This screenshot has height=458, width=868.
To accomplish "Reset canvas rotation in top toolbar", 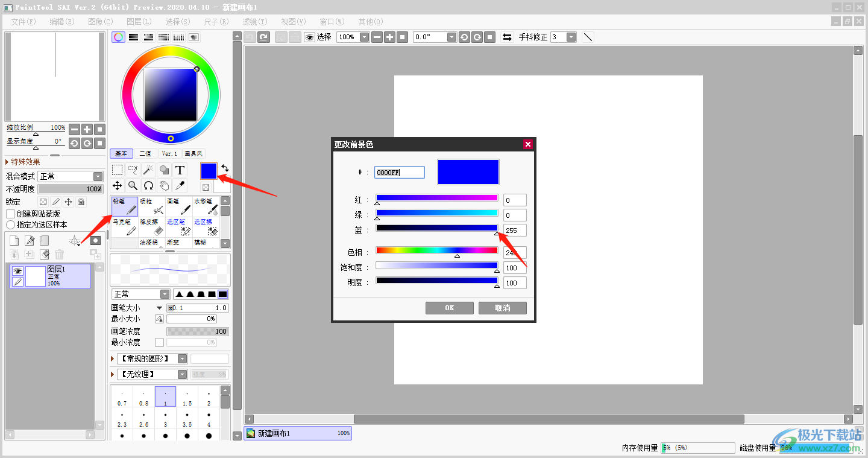I will pos(490,37).
